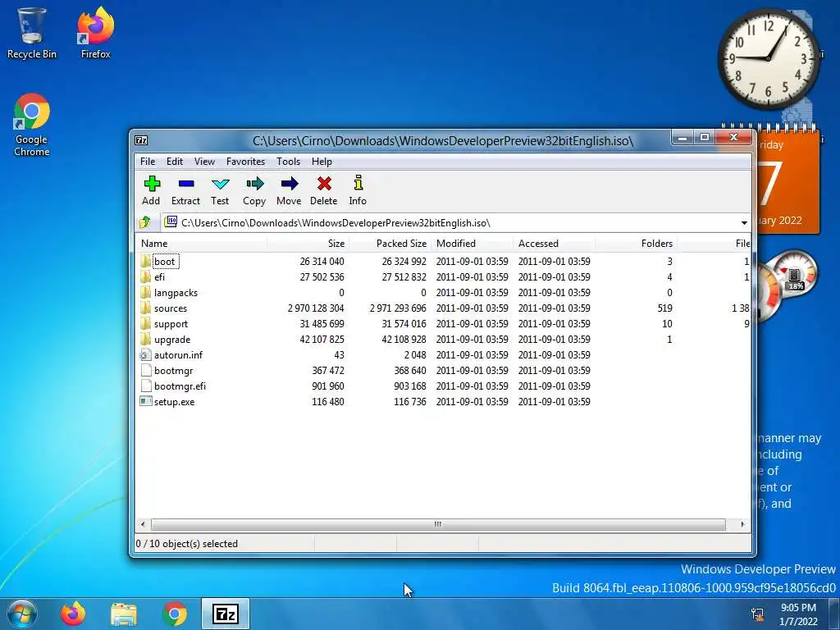Open Windows Explorer from the taskbar
The width and height of the screenshot is (840, 630).
[x=124, y=614]
